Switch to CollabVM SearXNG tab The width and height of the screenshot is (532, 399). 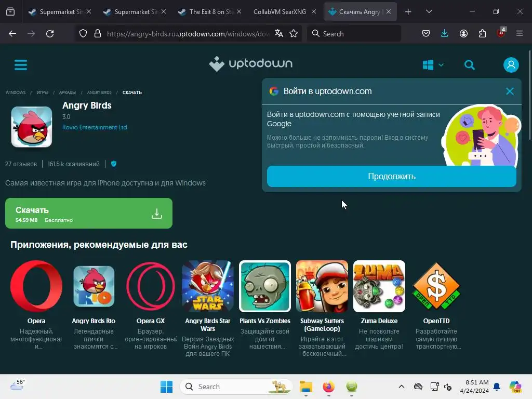pos(280,11)
